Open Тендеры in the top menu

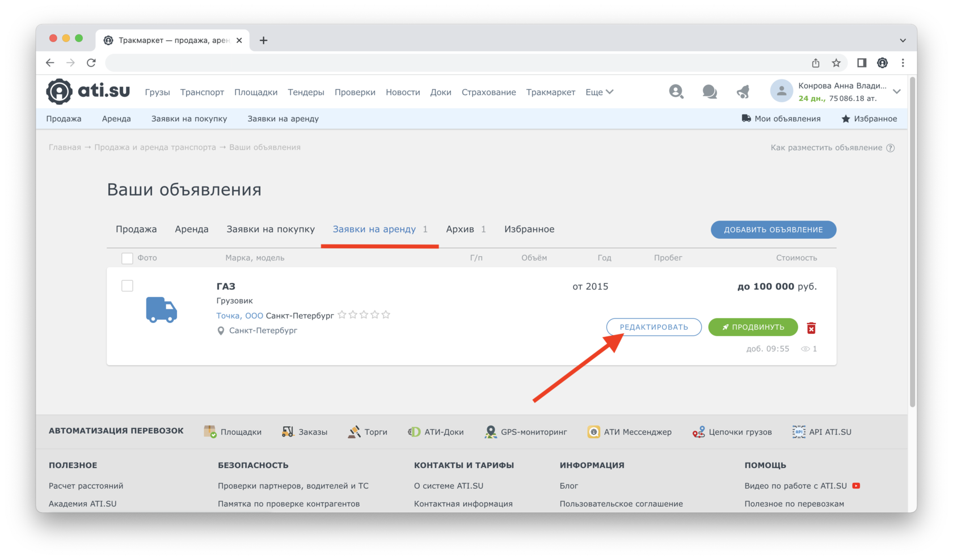(306, 92)
